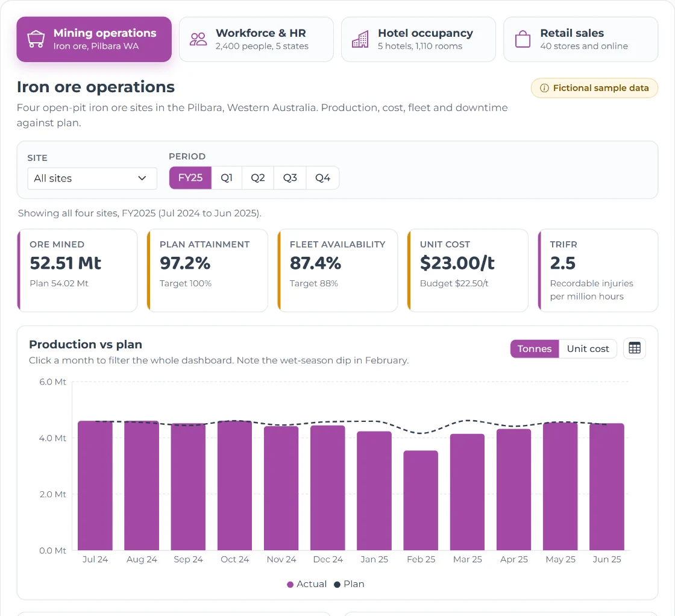Image resolution: width=675 pixels, height=616 pixels.
Task: Filter dashboard by Mar 25 bar
Action: tap(467, 492)
